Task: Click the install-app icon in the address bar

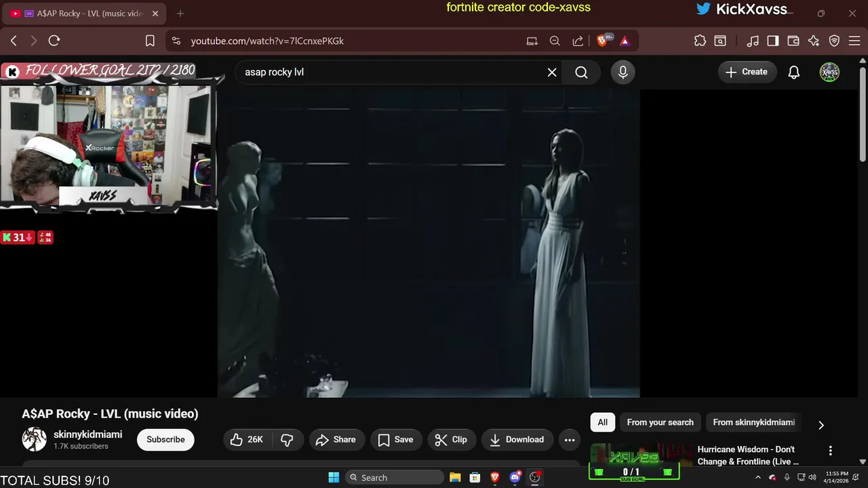Action: pyautogui.click(x=532, y=41)
